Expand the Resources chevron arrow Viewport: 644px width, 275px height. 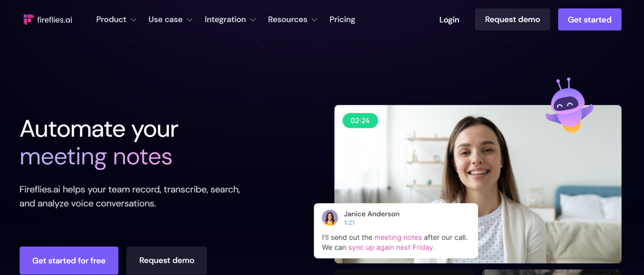click(315, 20)
